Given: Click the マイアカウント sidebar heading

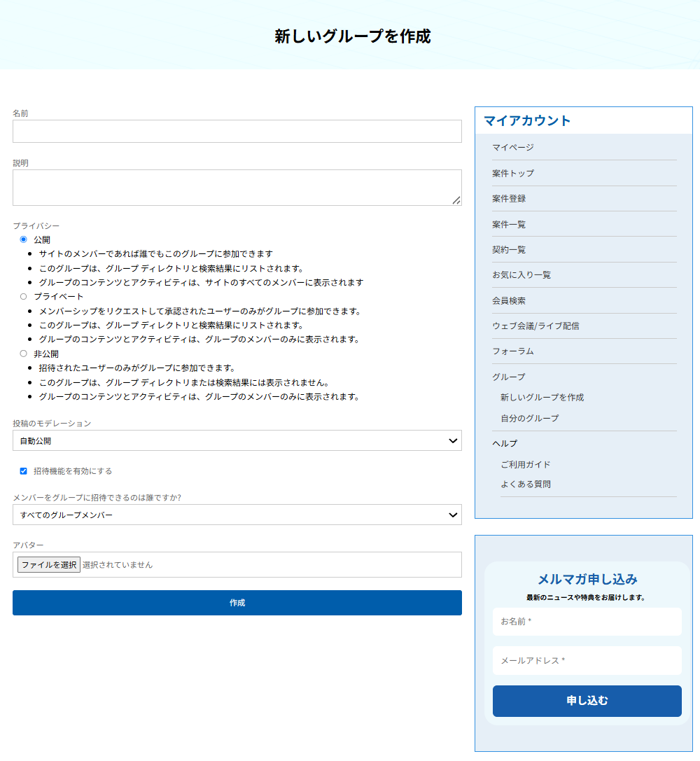Looking at the screenshot, I should [x=527, y=120].
